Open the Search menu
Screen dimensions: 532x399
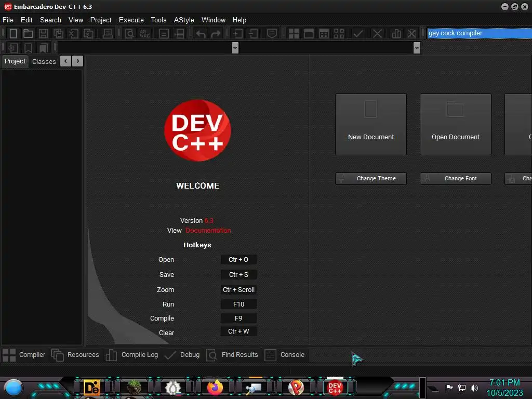(x=50, y=20)
